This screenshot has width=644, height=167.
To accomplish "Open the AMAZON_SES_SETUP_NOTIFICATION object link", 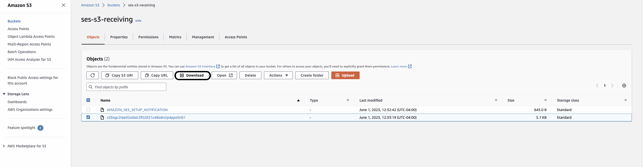I will click(x=137, y=110).
